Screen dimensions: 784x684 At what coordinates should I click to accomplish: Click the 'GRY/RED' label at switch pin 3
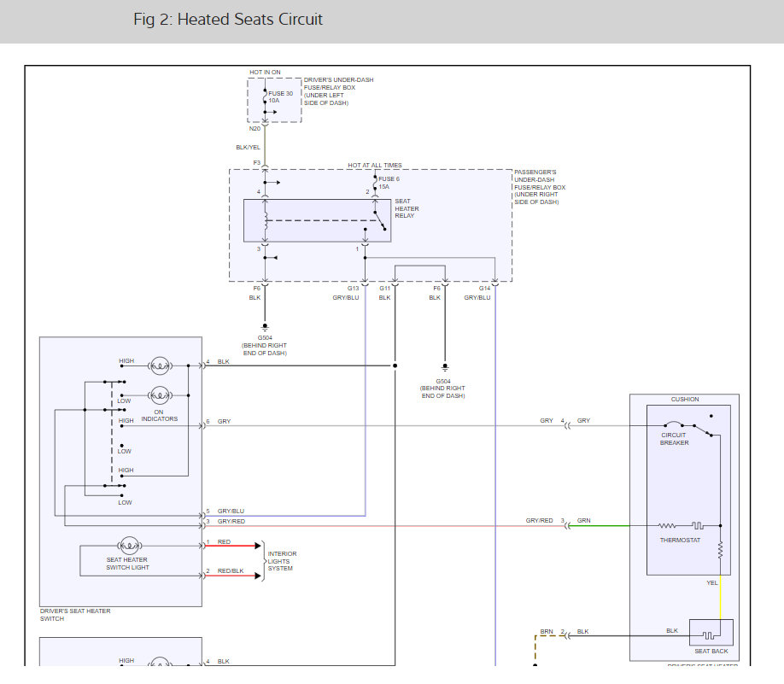point(231,521)
